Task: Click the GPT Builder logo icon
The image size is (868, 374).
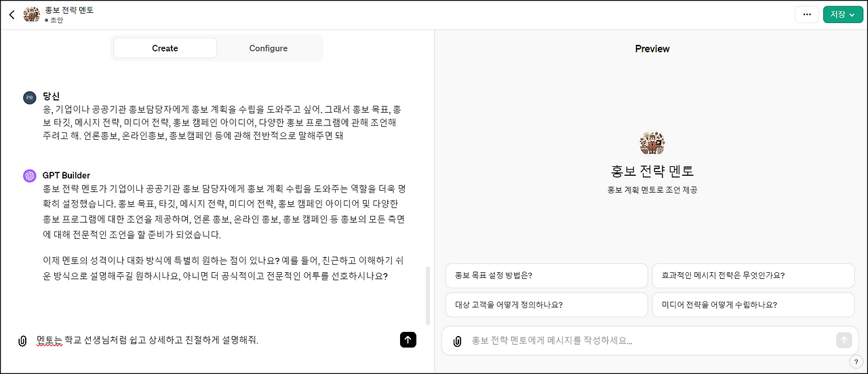Action: coord(29,176)
